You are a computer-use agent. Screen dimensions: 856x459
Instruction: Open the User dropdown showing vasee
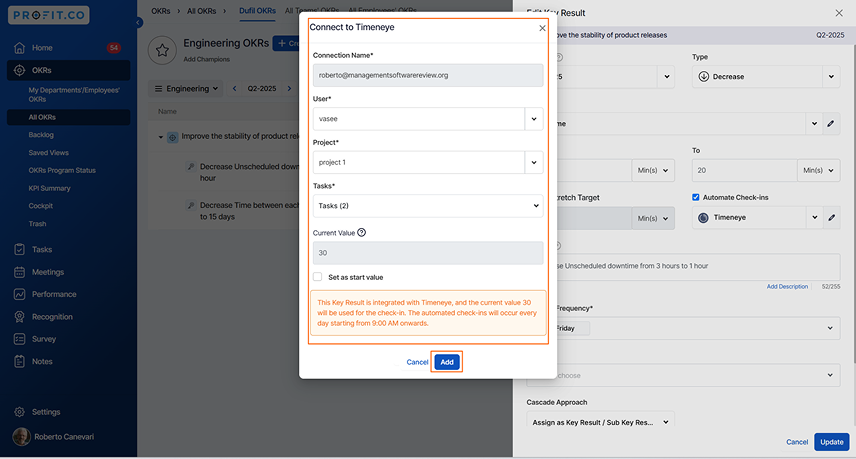pos(428,118)
